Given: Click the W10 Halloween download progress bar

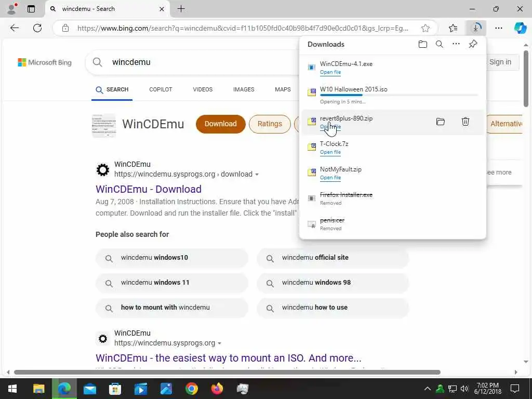Looking at the screenshot, I should click(x=398, y=96).
